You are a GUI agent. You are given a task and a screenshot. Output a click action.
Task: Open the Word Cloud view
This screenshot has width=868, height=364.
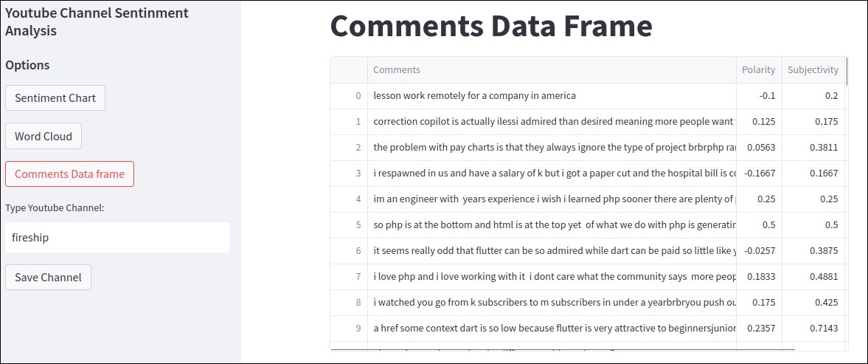(44, 137)
